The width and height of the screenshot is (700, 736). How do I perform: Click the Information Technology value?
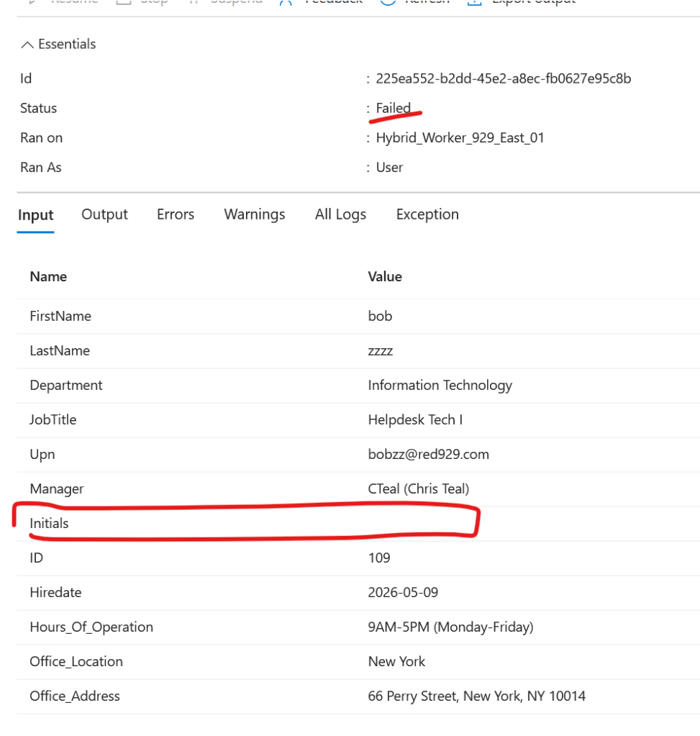[x=440, y=386]
